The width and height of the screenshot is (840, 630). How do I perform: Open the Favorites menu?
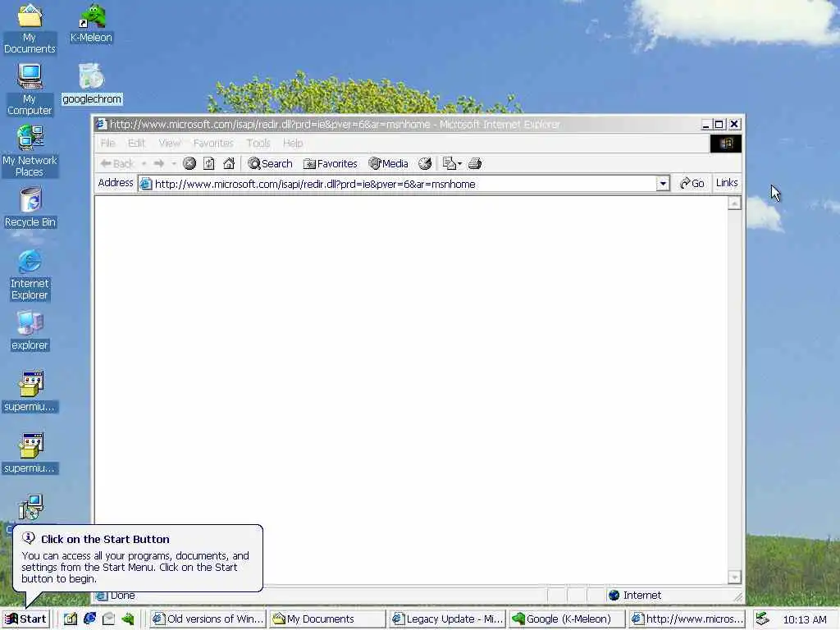point(213,143)
